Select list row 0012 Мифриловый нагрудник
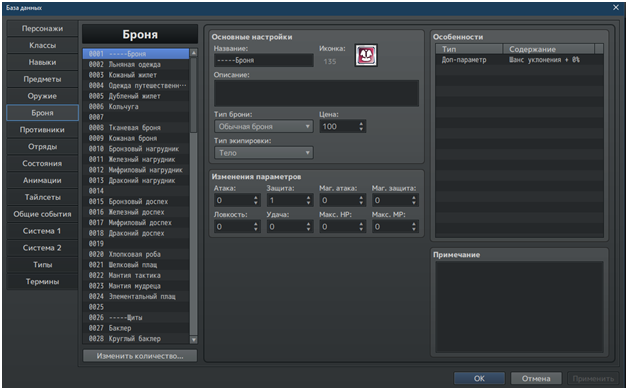 tap(136, 170)
